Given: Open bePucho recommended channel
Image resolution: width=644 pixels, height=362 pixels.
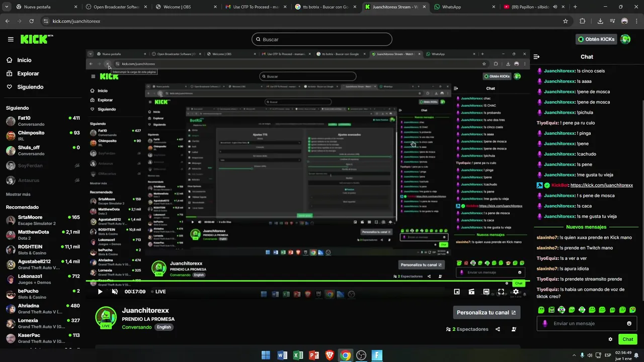Looking at the screenshot, I should [43, 294].
